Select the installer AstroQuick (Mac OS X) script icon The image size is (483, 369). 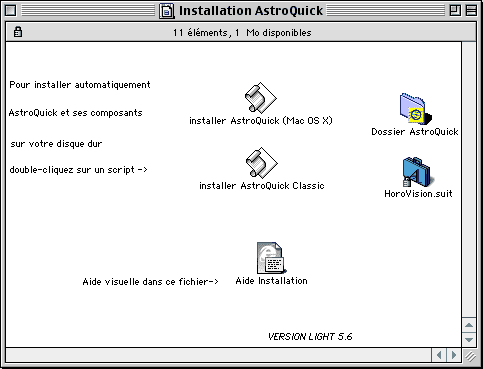(261, 98)
